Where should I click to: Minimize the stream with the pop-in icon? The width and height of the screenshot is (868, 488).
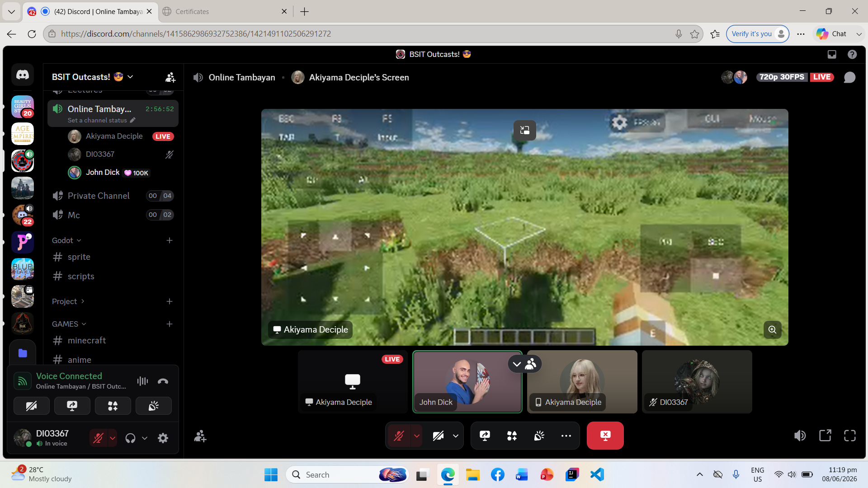pyautogui.click(x=525, y=130)
